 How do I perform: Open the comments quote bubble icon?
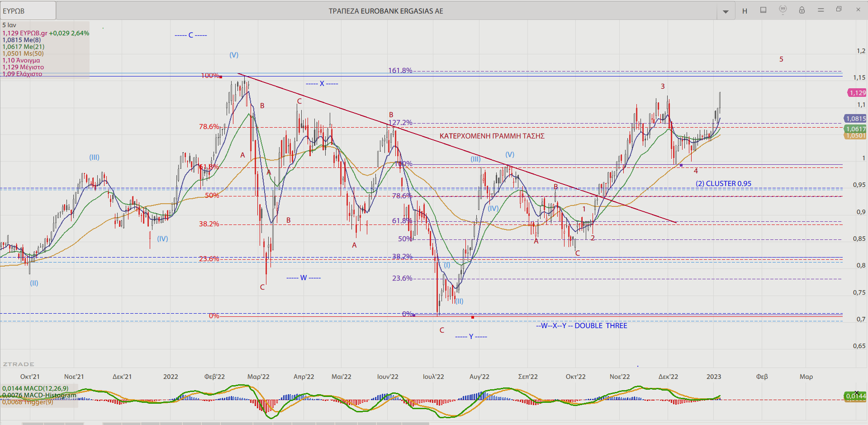coord(783,10)
